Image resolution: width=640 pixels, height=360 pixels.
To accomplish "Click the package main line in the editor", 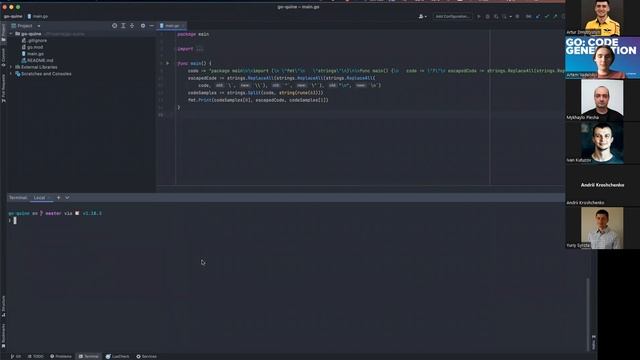I will tap(193, 34).
